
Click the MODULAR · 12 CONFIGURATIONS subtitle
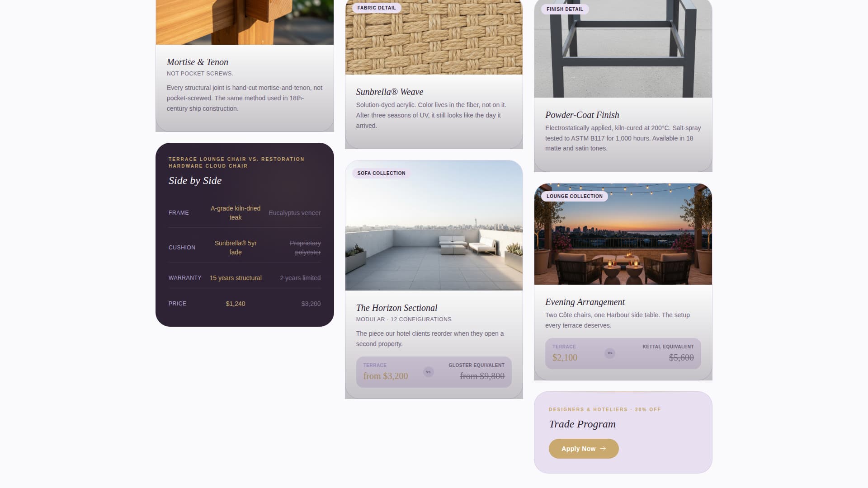click(404, 319)
